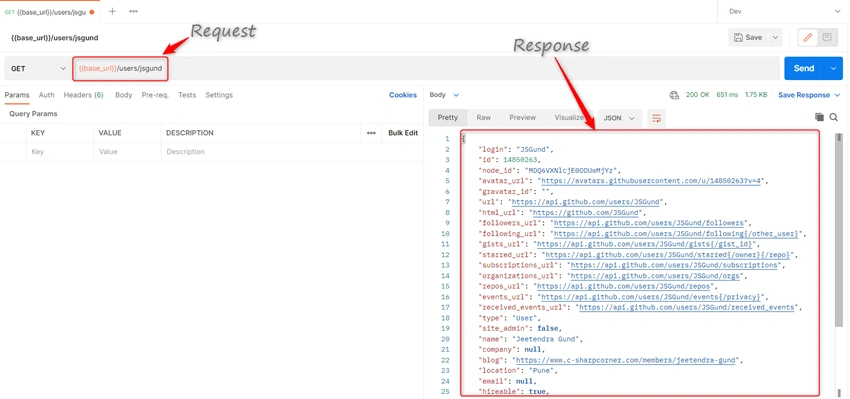Open the query params column options ellipsis
This screenshot has width=850, height=399.
pos(371,133)
